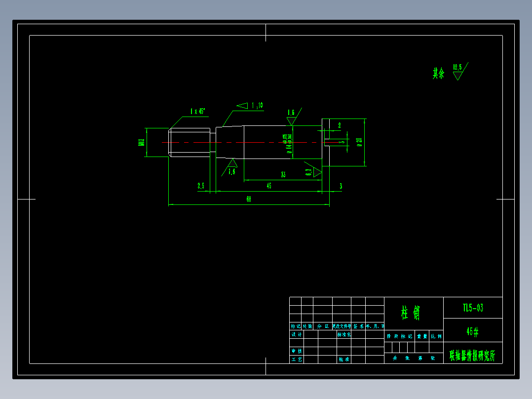The height and width of the screenshot is (399, 532).
Task: Click the 33 length dimension text
Action: (x=283, y=174)
